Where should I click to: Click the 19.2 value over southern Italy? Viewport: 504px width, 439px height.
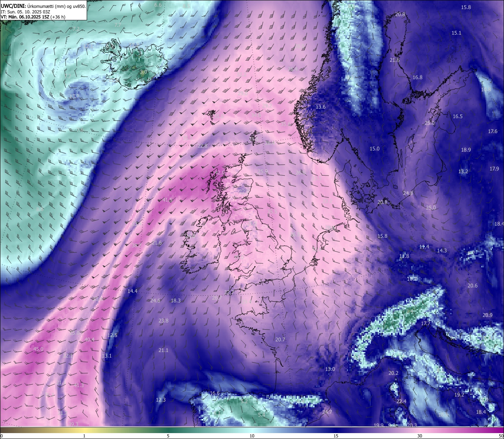459,395
